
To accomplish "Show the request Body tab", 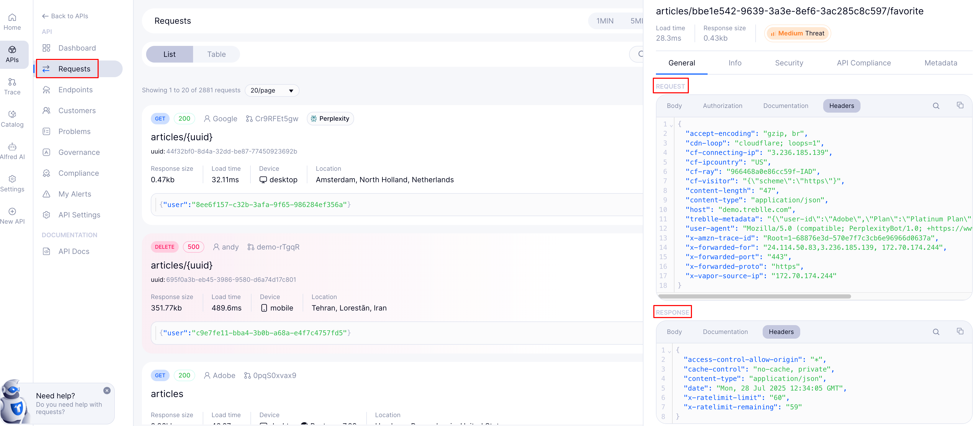I will [x=674, y=106].
